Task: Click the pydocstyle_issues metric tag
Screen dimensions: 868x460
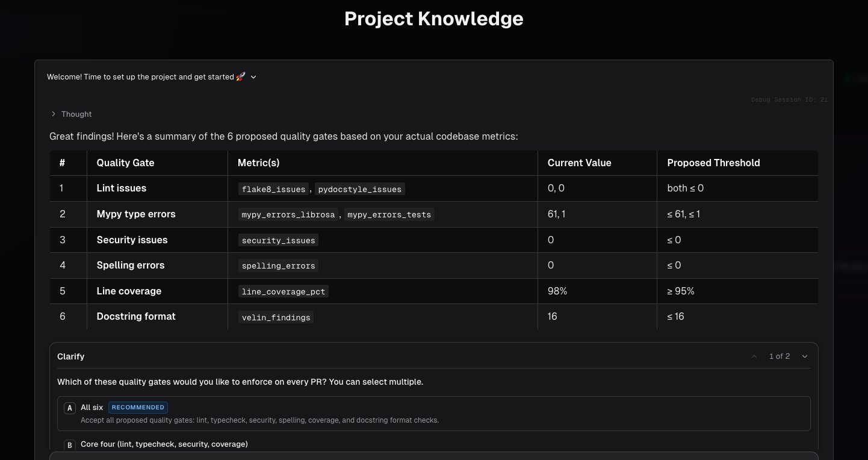Action: pyautogui.click(x=359, y=189)
